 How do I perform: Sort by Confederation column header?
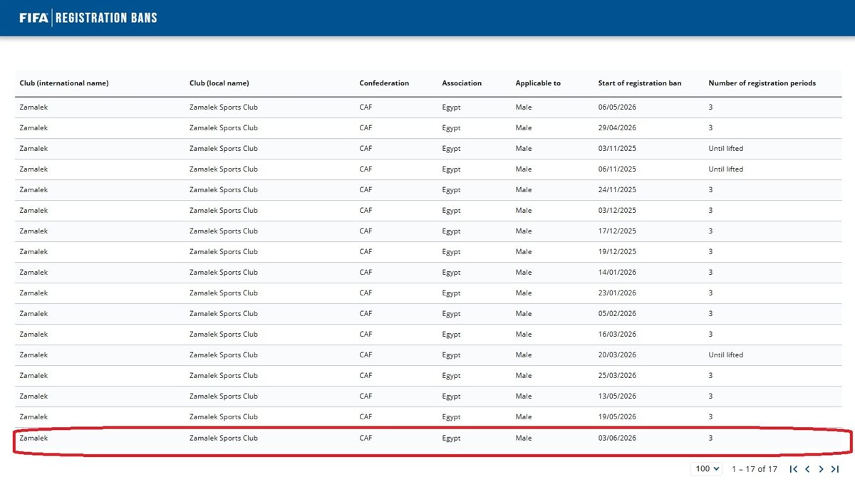tap(384, 83)
